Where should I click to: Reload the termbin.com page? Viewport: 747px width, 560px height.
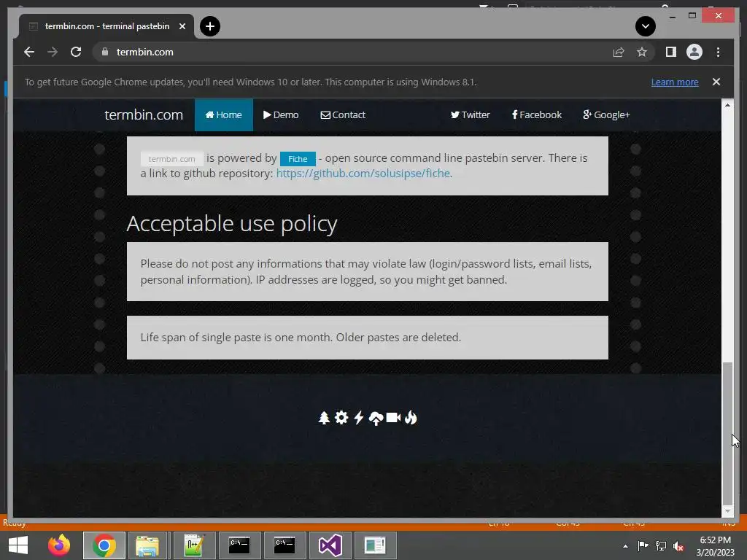tap(76, 52)
